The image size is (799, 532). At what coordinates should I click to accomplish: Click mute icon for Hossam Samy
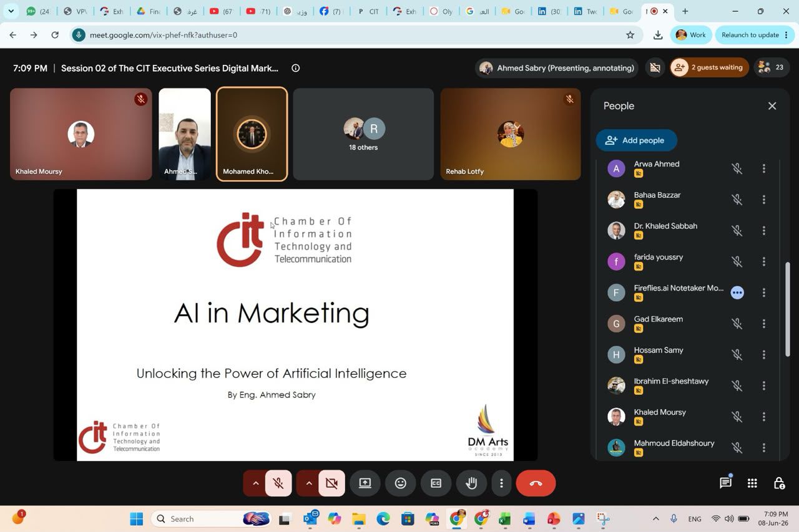tap(737, 354)
